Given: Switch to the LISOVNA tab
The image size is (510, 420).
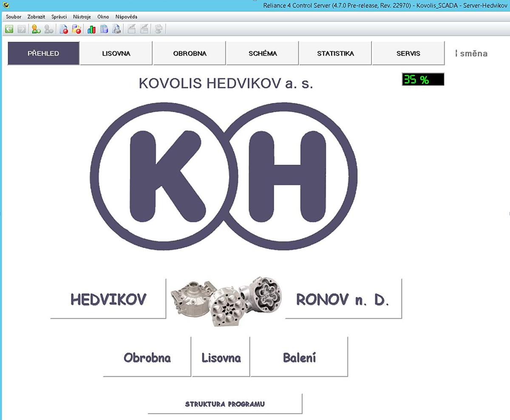Looking at the screenshot, I should [x=116, y=54].
